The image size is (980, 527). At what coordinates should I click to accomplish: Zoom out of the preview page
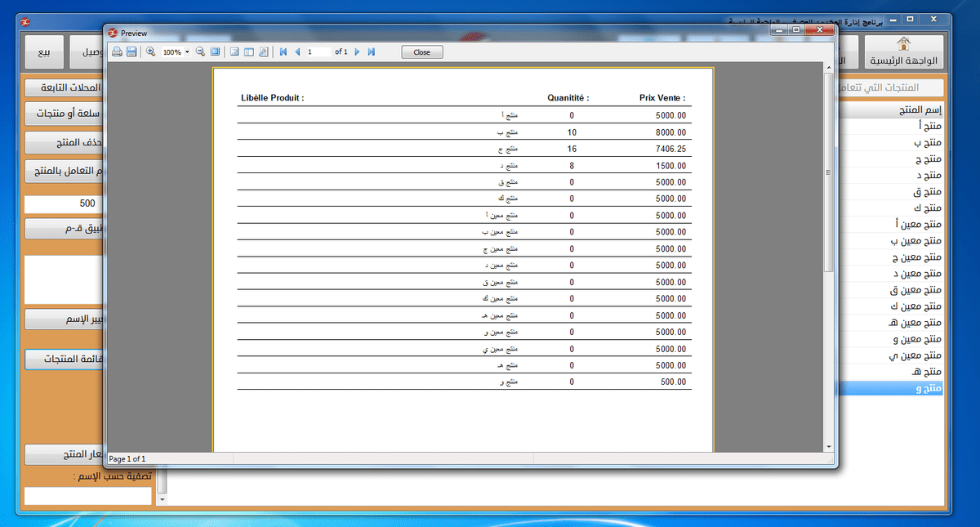(201, 51)
